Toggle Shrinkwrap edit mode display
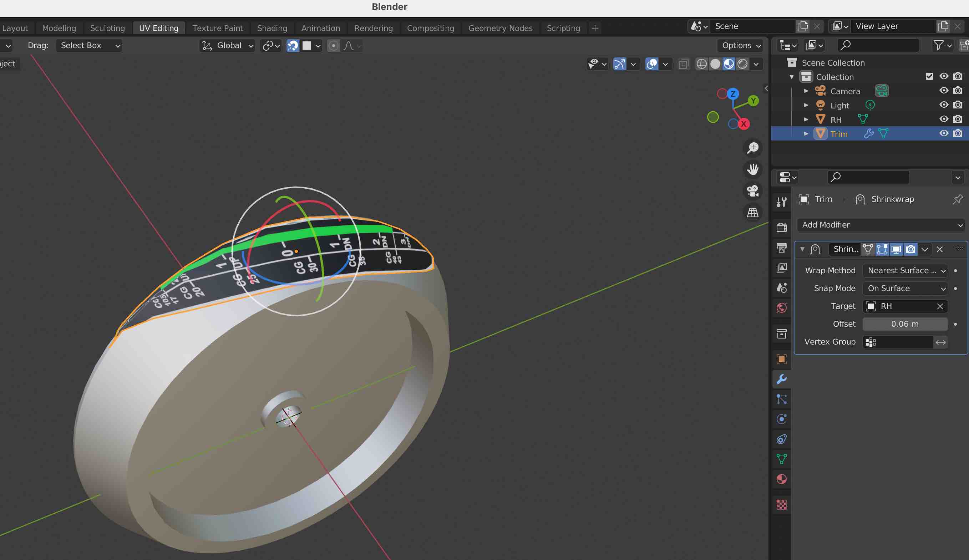The width and height of the screenshot is (969, 560). [882, 249]
